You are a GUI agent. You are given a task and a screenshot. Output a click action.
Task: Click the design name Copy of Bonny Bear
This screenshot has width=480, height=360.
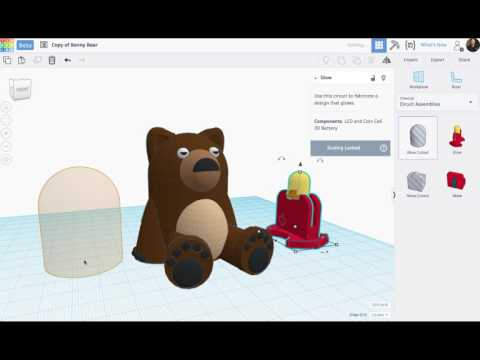75,45
